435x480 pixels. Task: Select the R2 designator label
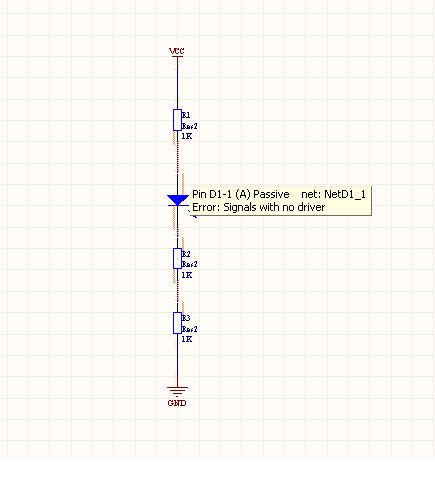click(x=186, y=254)
